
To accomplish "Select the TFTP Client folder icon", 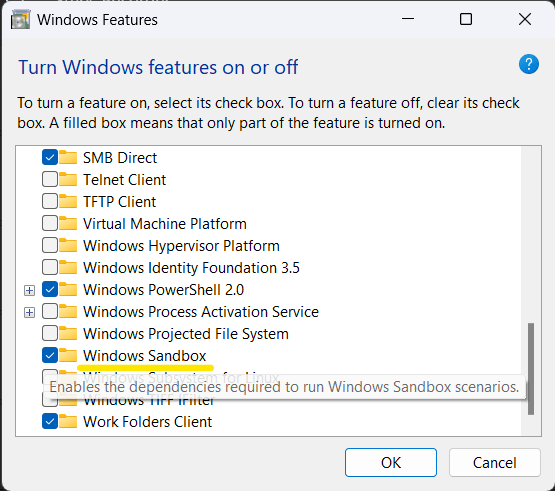I will point(68,202).
